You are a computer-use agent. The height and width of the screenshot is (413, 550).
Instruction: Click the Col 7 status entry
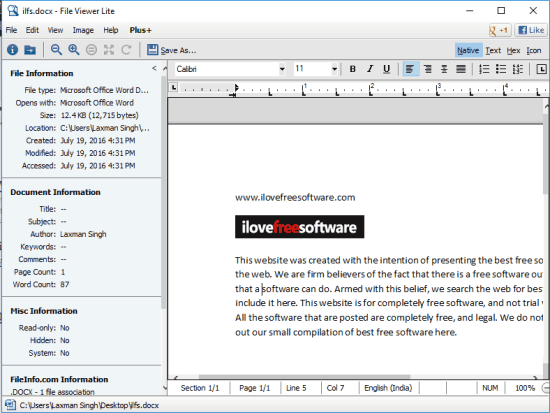coord(335,388)
